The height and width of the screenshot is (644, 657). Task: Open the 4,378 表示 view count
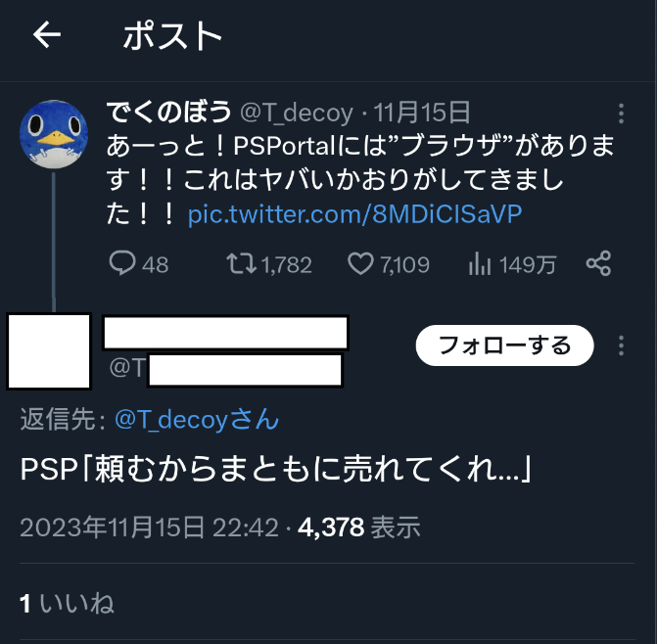(x=358, y=527)
